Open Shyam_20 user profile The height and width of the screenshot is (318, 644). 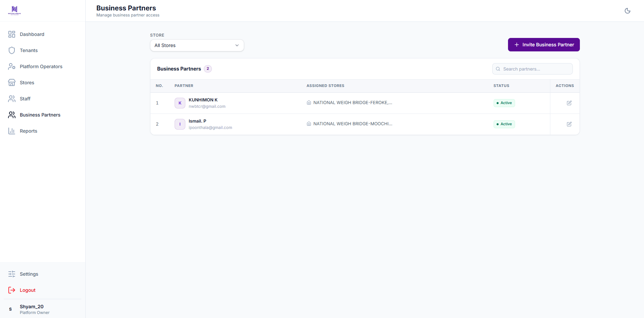pyautogui.click(x=43, y=309)
